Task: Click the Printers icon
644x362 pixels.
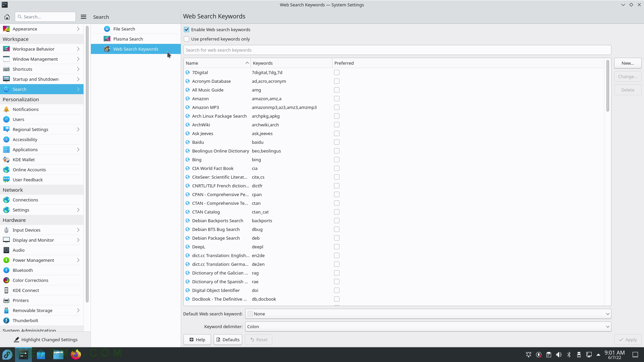Action: click(6, 300)
